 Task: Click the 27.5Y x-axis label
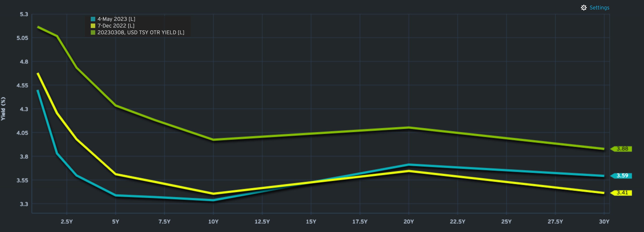point(555,221)
